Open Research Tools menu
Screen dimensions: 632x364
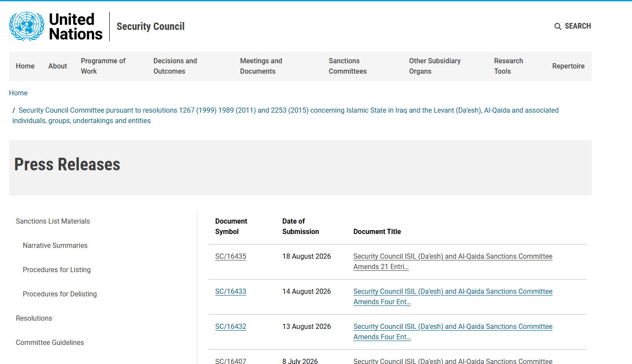(508, 66)
